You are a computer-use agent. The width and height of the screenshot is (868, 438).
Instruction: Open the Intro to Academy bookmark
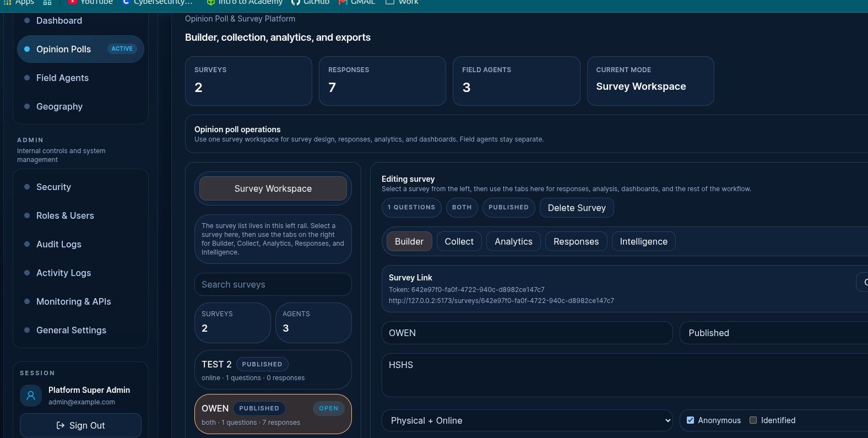point(245,2)
